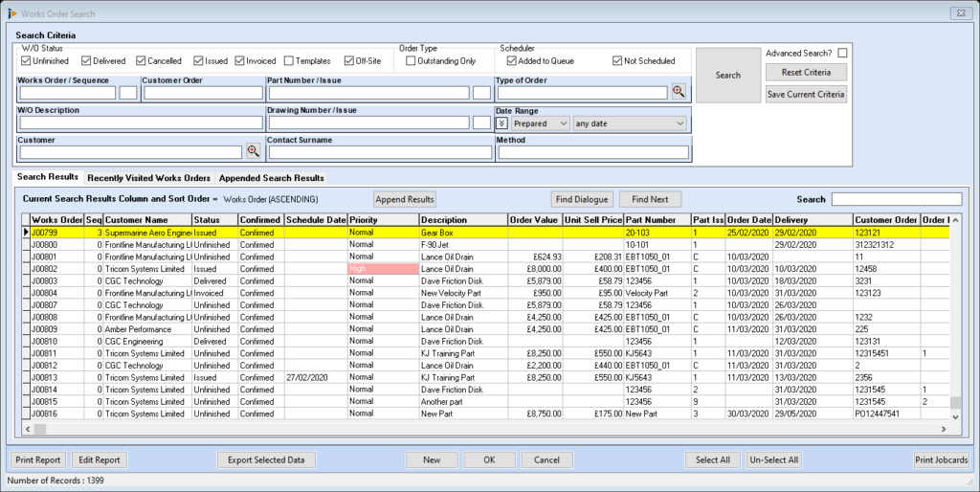Click the large Search button
Screen dimensions: 980x492
[x=727, y=75]
